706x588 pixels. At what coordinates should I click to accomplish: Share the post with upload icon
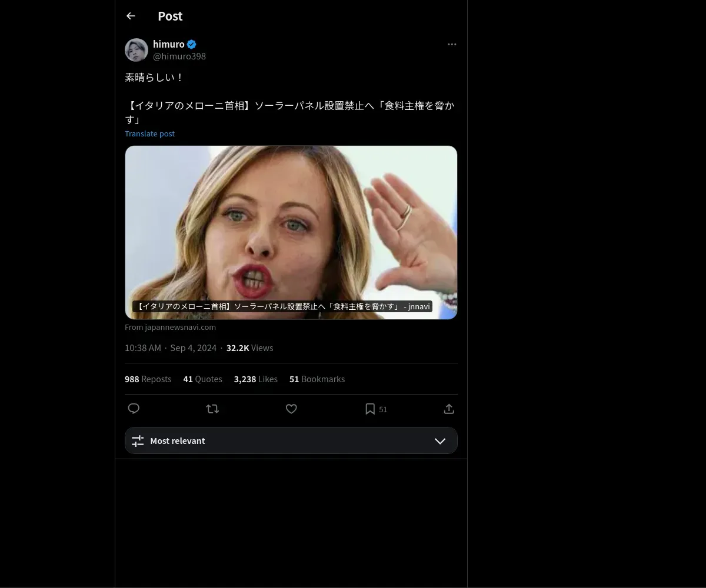point(449,409)
